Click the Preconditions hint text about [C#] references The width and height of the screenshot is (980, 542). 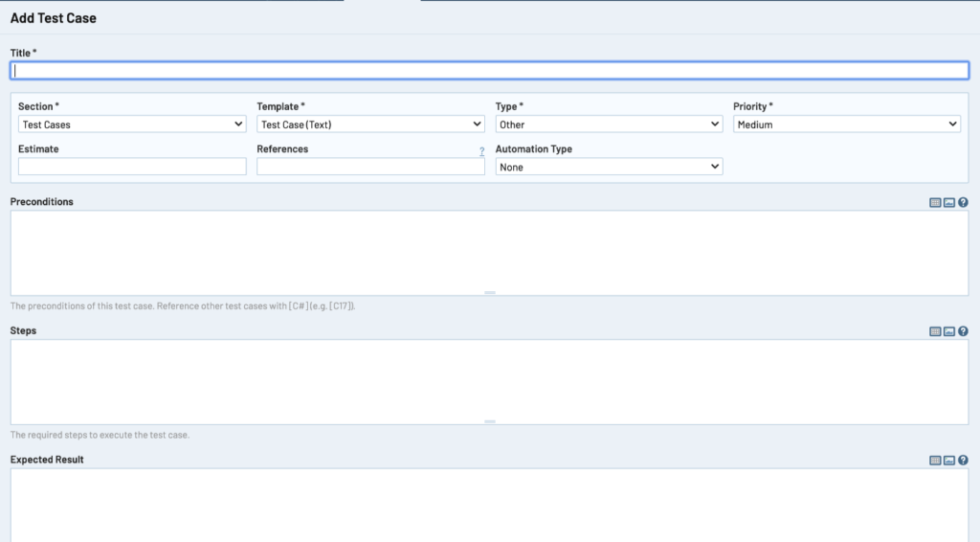click(x=183, y=305)
